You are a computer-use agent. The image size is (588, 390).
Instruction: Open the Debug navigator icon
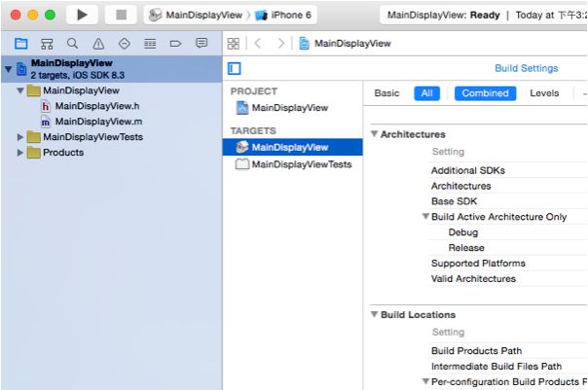click(x=150, y=44)
